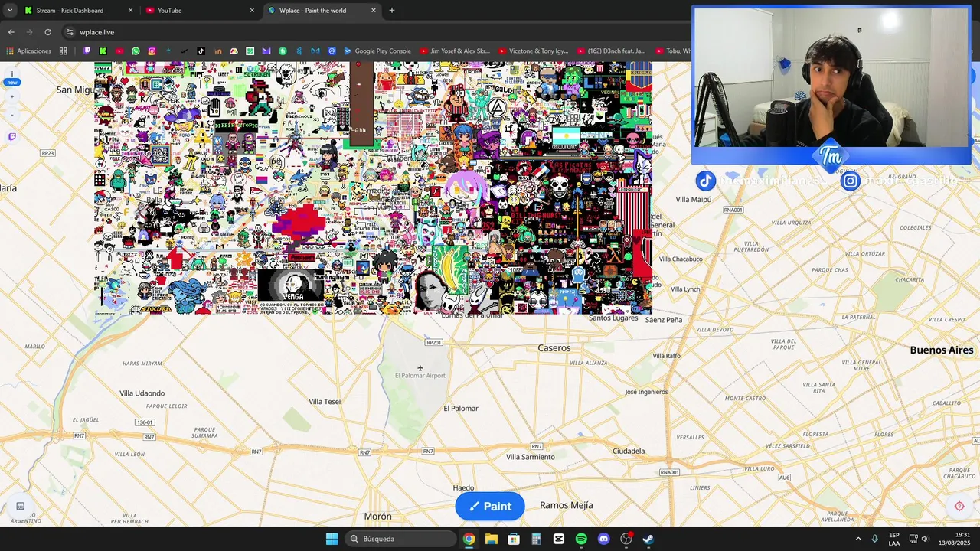
Task: Open the Twitch bookmark icon
Action: [87, 51]
